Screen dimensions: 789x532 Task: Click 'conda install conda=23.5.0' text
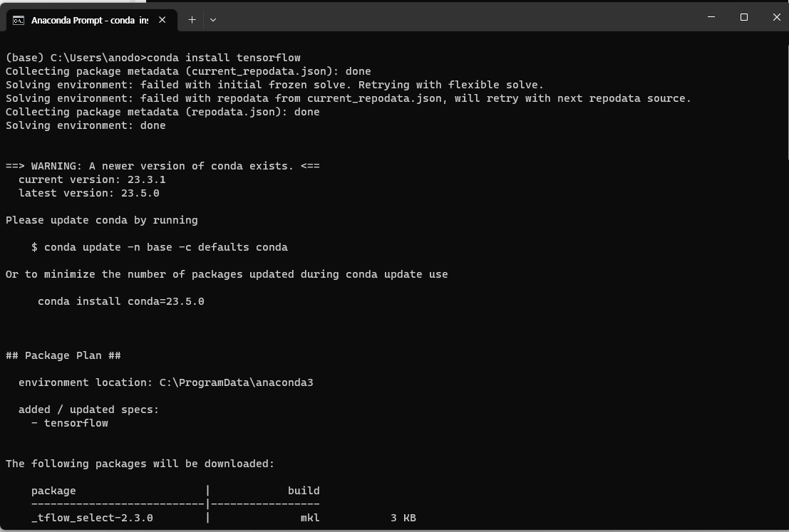click(x=120, y=302)
